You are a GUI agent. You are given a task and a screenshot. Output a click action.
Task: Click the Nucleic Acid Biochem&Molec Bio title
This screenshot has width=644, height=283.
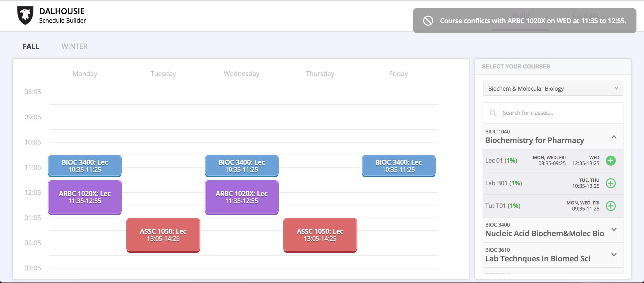pyautogui.click(x=545, y=233)
